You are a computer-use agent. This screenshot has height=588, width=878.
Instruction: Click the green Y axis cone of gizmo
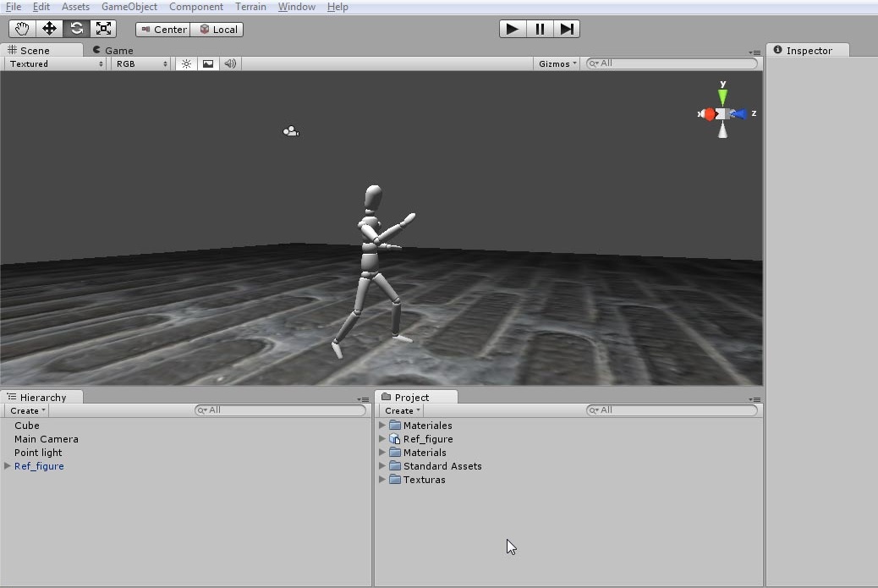(723, 96)
